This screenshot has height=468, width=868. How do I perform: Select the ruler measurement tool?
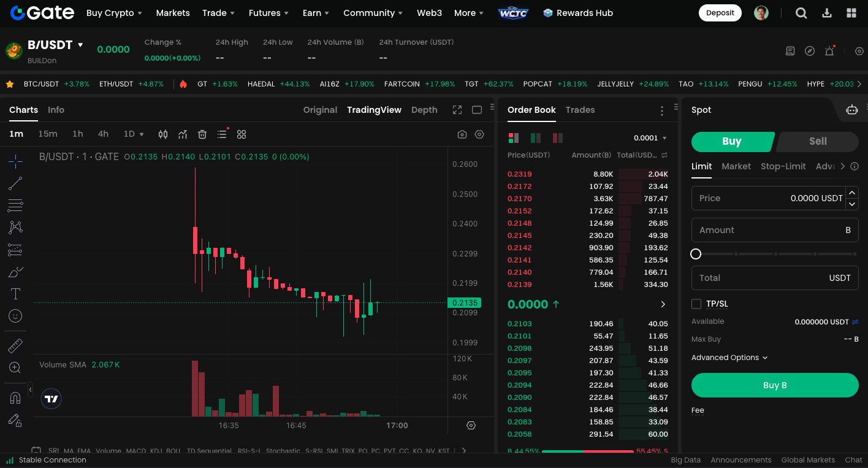pyautogui.click(x=15, y=345)
